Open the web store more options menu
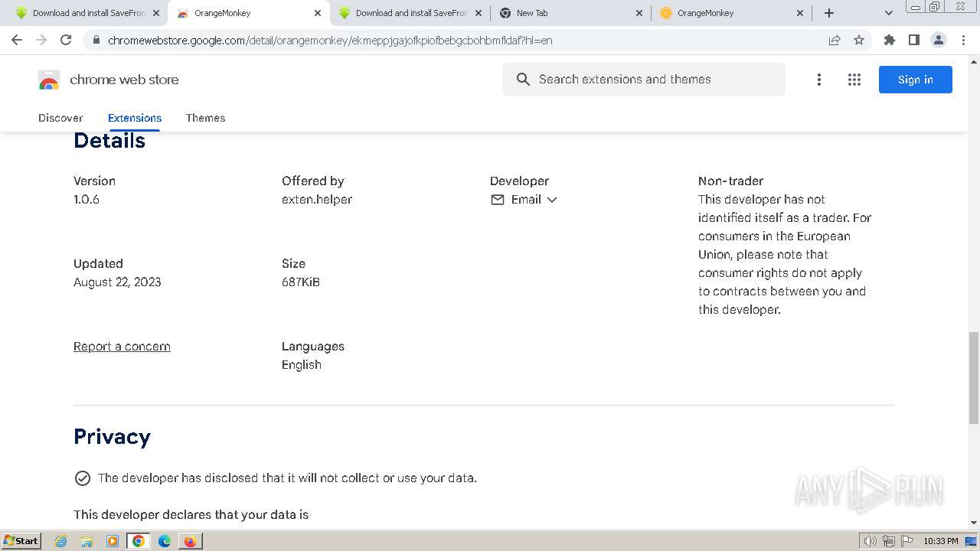 818,80
